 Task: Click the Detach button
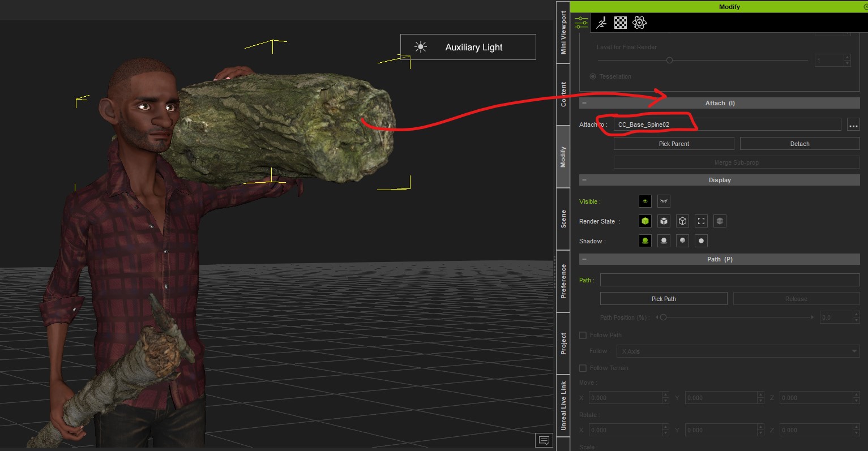(x=799, y=144)
